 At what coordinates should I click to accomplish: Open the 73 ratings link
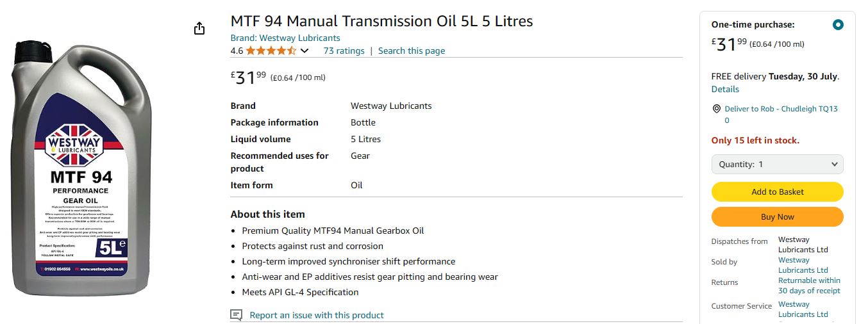[344, 51]
